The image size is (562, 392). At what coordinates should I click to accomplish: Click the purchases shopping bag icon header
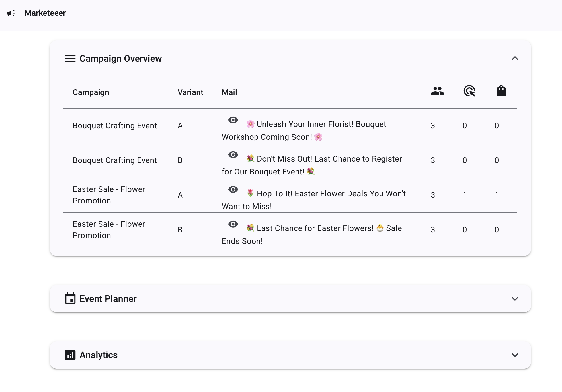[501, 91]
